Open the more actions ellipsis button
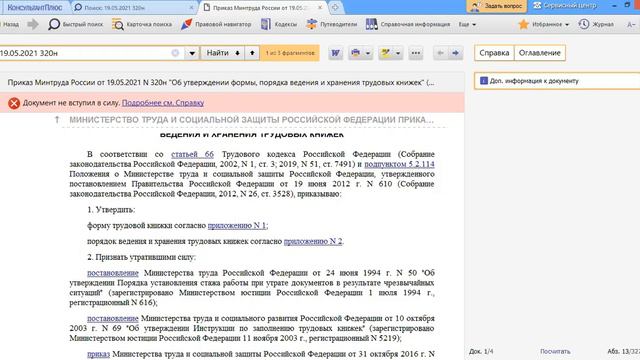 (416, 53)
